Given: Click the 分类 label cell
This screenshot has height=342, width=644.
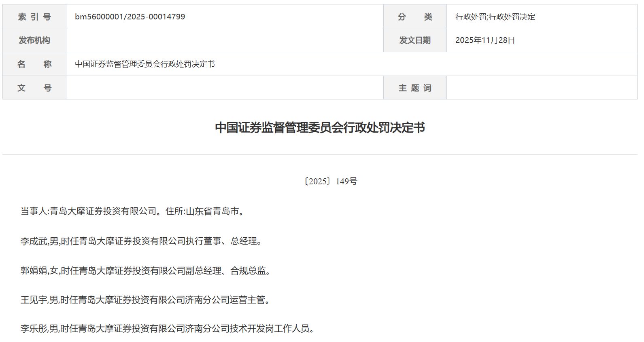Looking at the screenshot, I should [415, 17].
